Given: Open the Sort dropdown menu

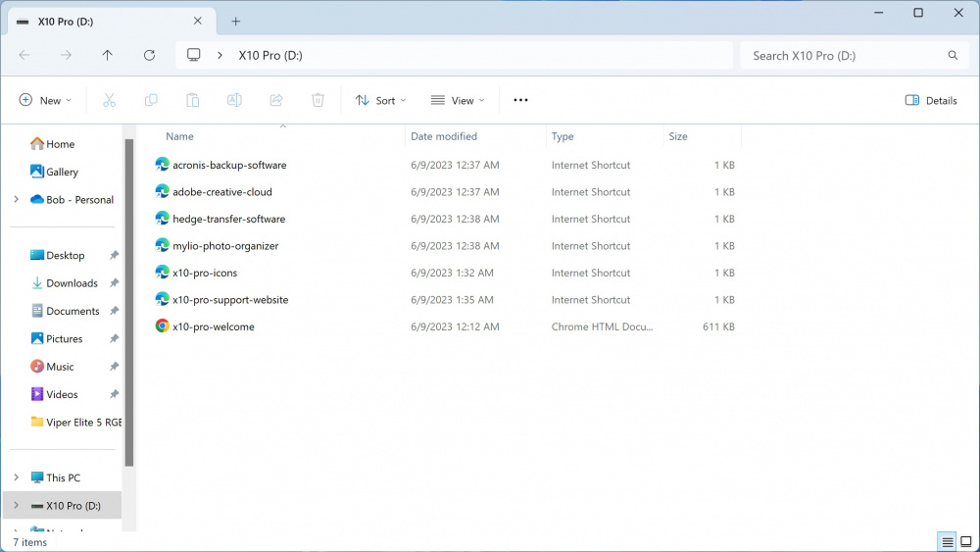Looking at the screenshot, I should pos(380,100).
